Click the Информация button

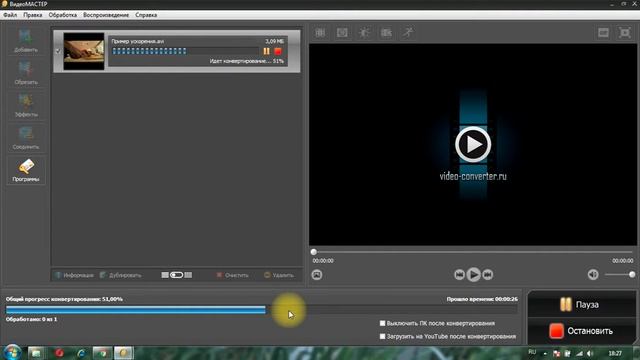tap(74, 275)
